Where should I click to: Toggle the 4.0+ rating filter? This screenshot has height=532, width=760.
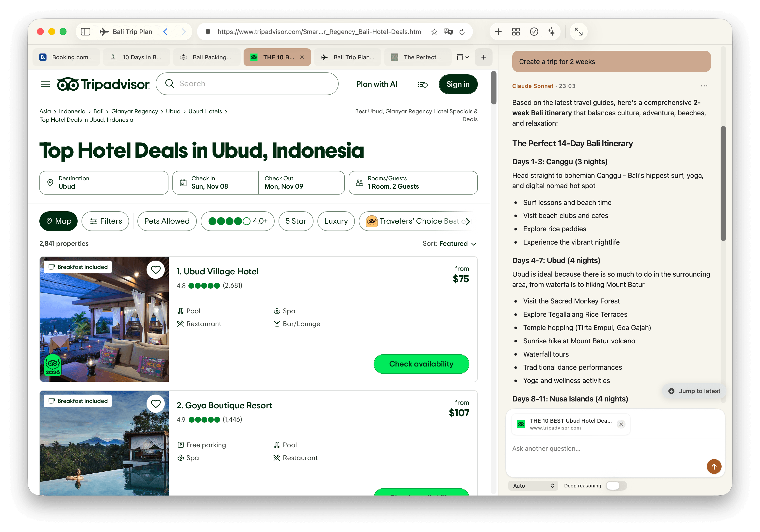(x=237, y=221)
